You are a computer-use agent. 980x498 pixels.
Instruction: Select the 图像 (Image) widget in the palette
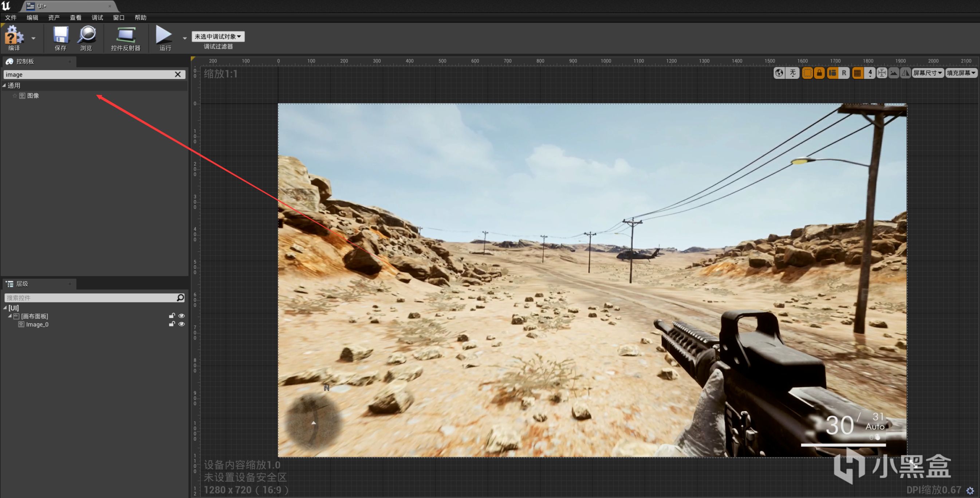[33, 95]
